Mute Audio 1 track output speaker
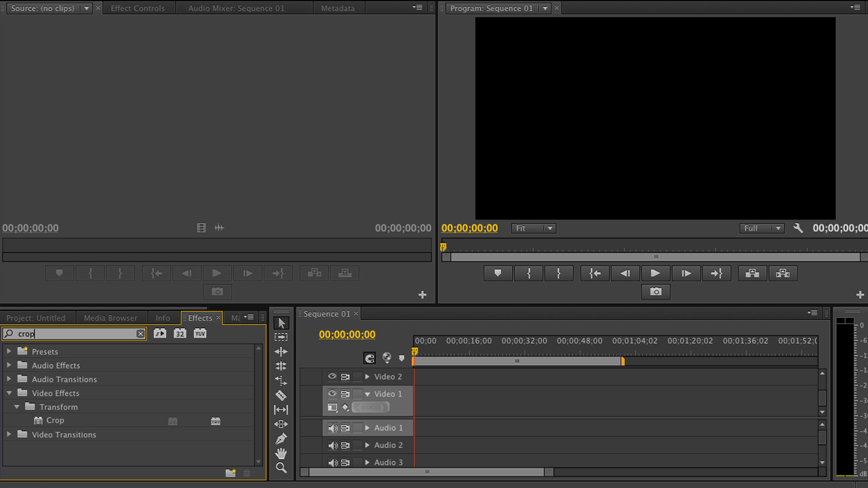868x488 pixels. point(332,428)
